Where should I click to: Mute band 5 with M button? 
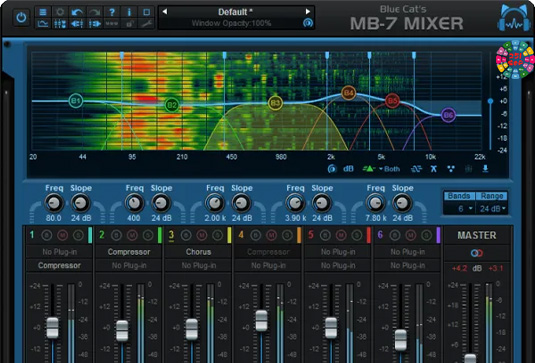pos(341,235)
